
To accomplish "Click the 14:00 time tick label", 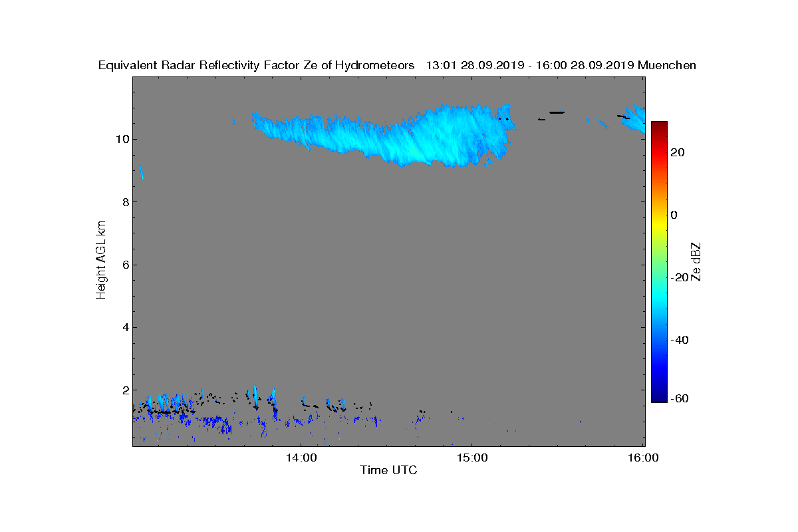I will tap(301, 458).
